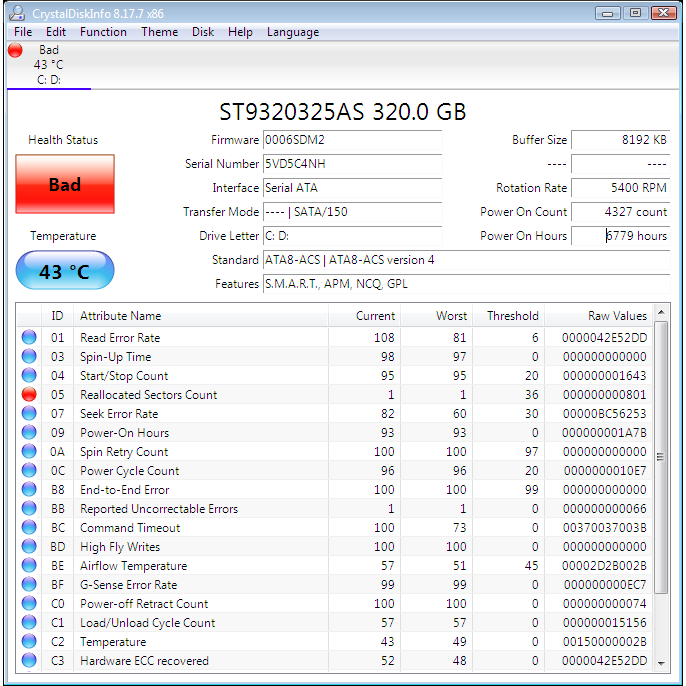Click the Worst column header

point(437,315)
